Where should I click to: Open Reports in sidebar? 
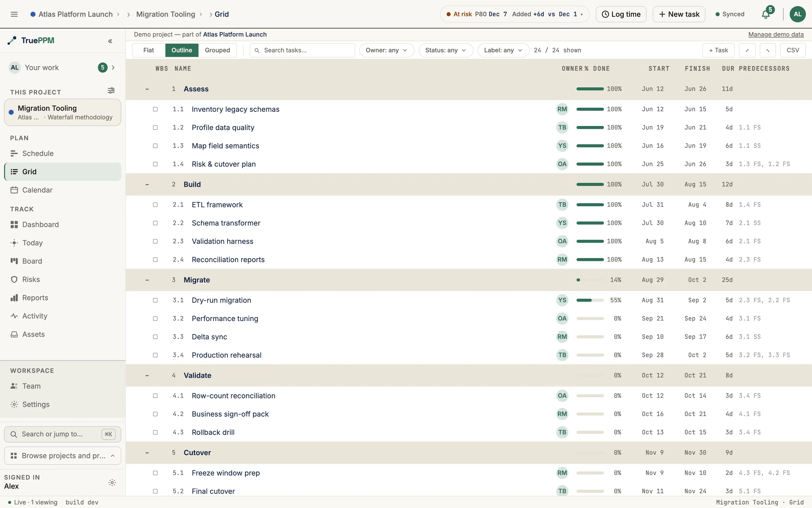(x=63, y=298)
